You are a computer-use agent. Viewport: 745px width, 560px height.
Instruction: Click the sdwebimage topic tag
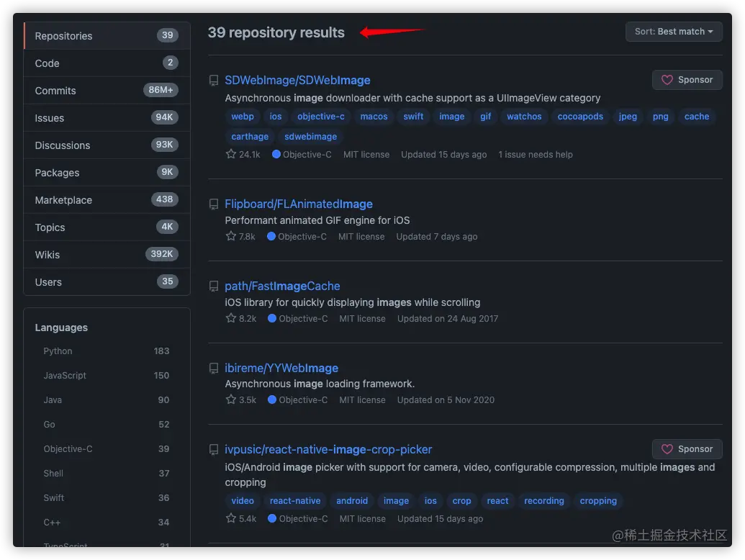point(310,136)
